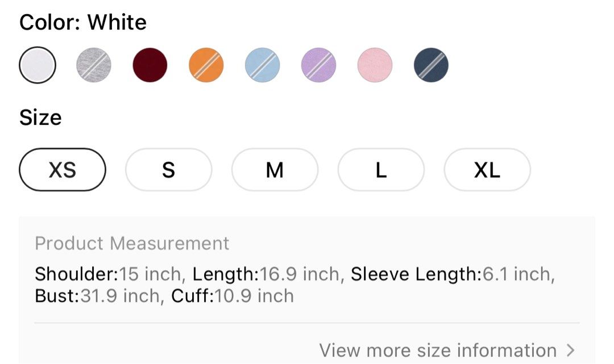Image resolution: width=614 pixels, height=364 pixels.
Task: Select size XS
Action: (63, 170)
